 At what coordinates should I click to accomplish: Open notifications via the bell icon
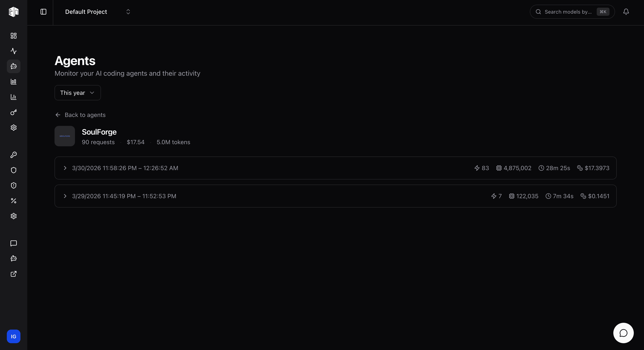[626, 12]
